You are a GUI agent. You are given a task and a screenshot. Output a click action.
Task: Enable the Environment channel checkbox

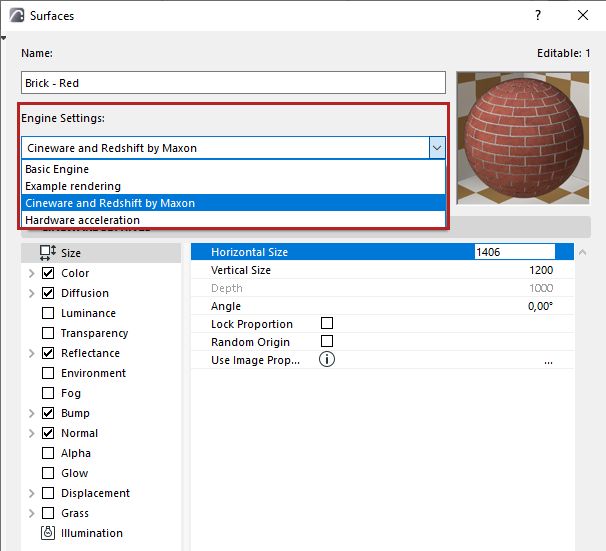click(x=48, y=373)
